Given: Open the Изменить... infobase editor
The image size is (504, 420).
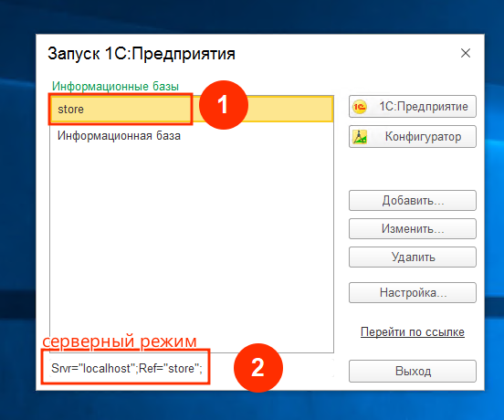Looking at the screenshot, I should pos(413,229).
